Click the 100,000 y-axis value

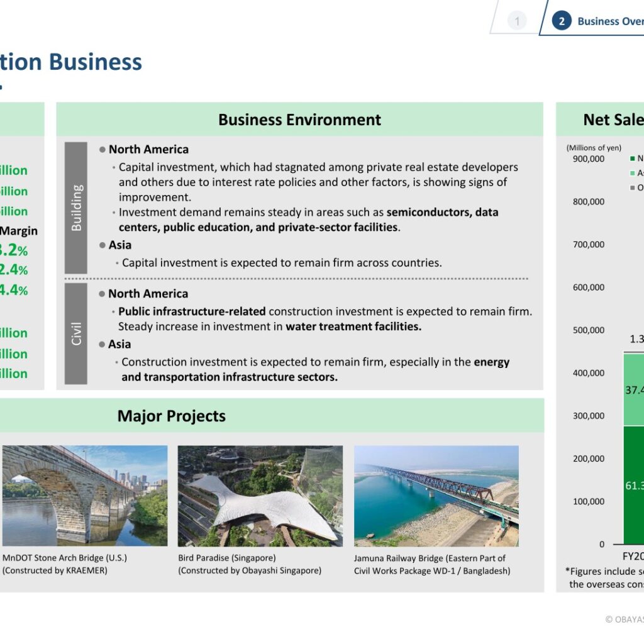pyautogui.click(x=589, y=501)
